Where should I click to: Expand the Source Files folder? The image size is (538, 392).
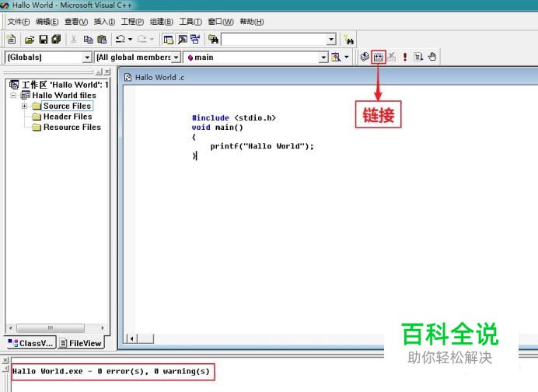(x=24, y=106)
